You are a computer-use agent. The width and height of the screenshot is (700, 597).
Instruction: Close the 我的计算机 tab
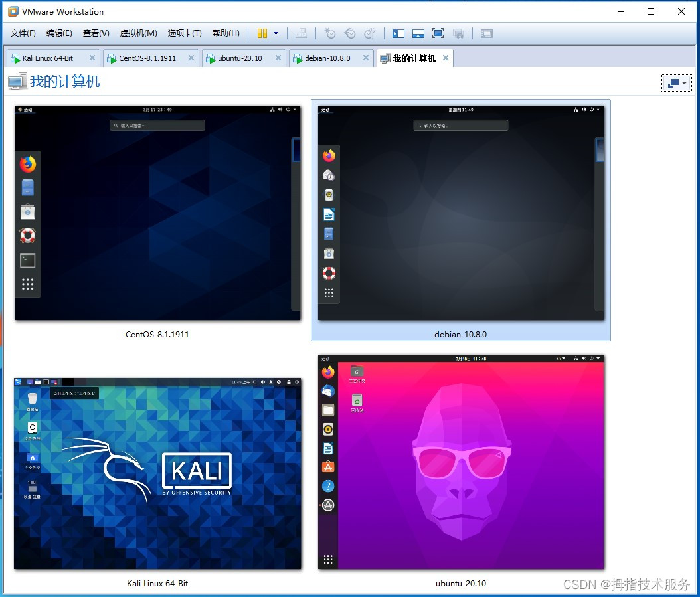[x=446, y=58]
